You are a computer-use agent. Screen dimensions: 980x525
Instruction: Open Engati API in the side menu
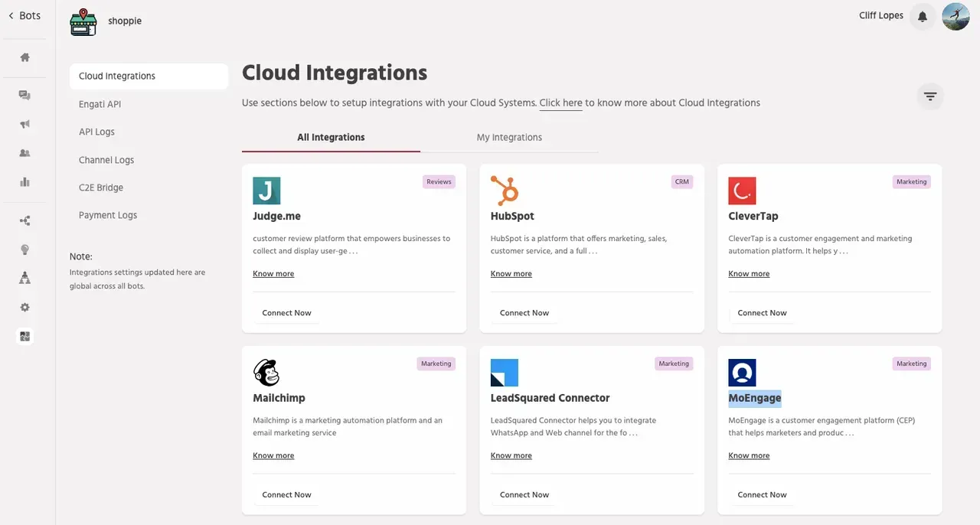tap(100, 104)
